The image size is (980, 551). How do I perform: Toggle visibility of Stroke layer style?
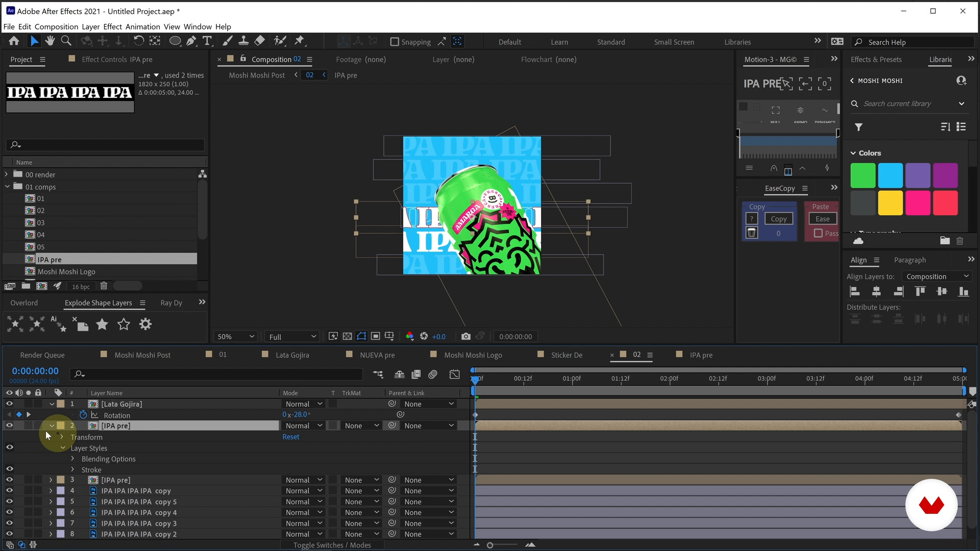(9, 469)
